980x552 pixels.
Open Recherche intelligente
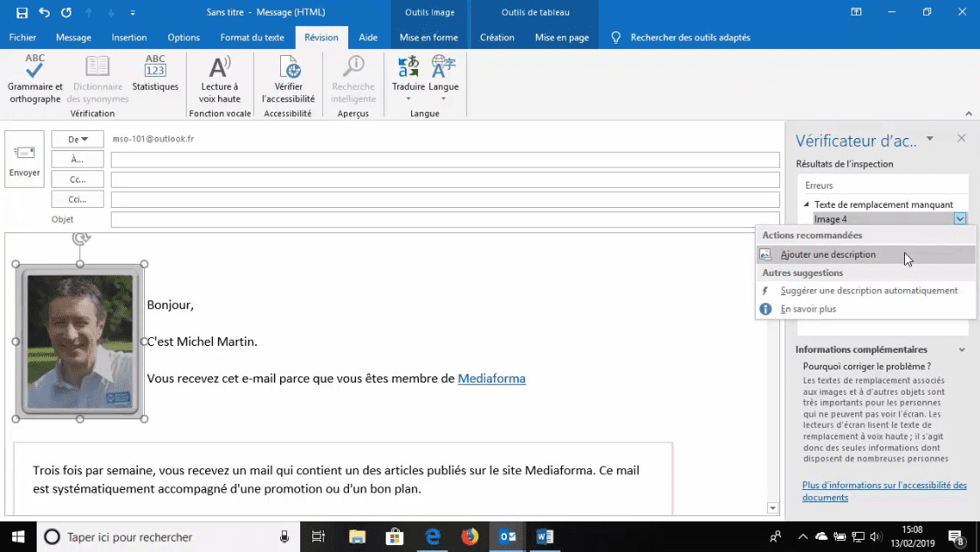pos(353,78)
